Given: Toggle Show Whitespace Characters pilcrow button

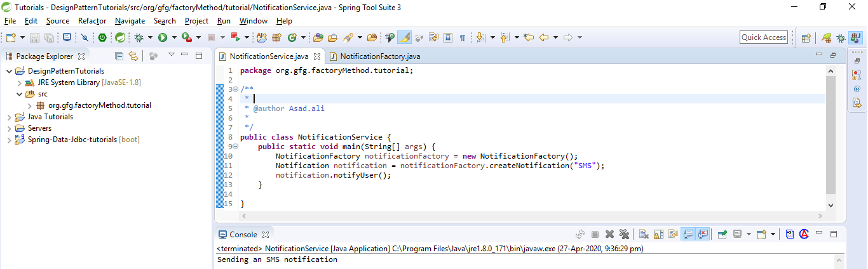Looking at the screenshot, I should (x=462, y=37).
